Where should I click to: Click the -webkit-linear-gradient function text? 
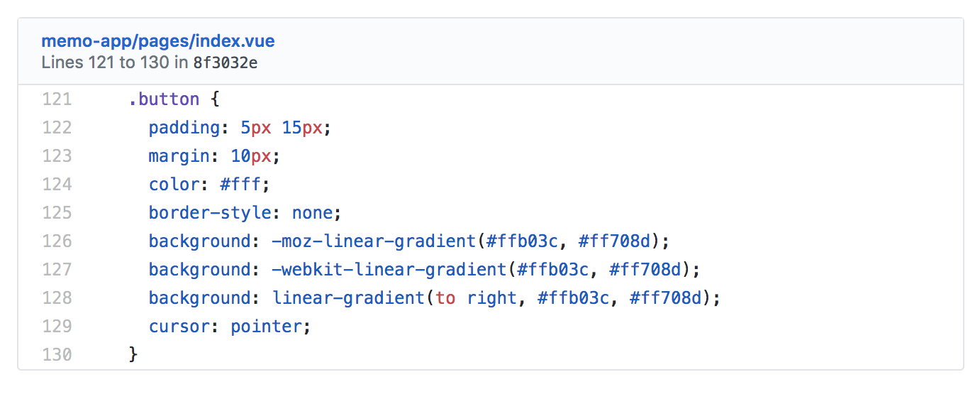tap(389, 270)
